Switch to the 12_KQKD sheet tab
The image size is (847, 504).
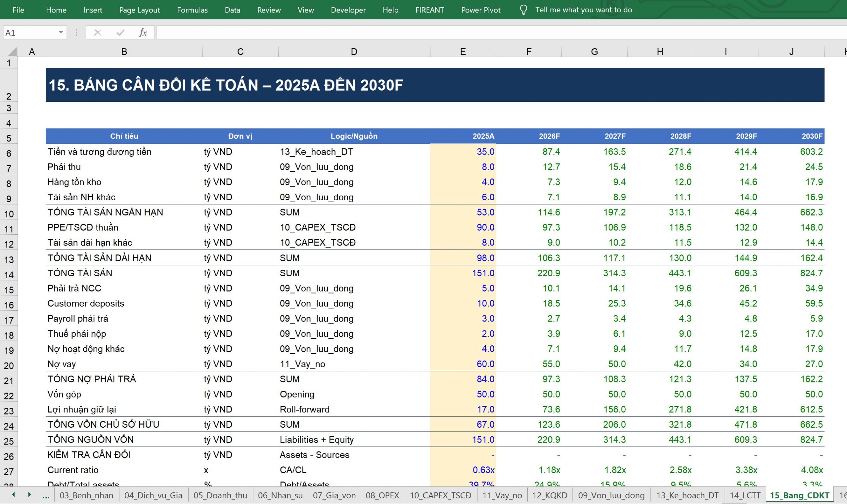[550, 495]
